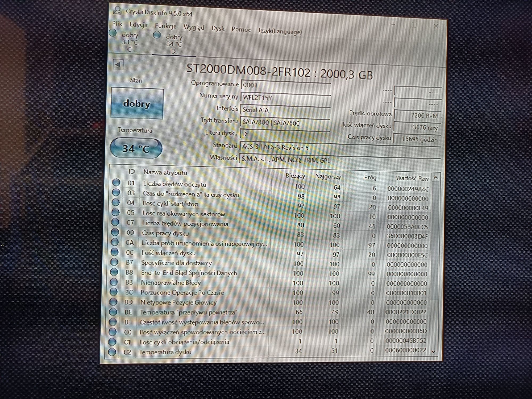Viewport: 532px width, 399px height.
Task: Click the CrystalDiskInfo app icon in title bar
Action: 117,10
